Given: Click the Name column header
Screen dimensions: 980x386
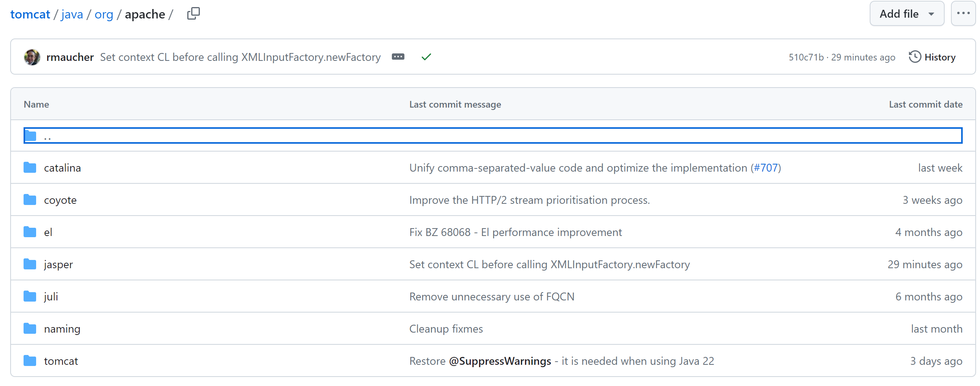Looking at the screenshot, I should (x=37, y=104).
